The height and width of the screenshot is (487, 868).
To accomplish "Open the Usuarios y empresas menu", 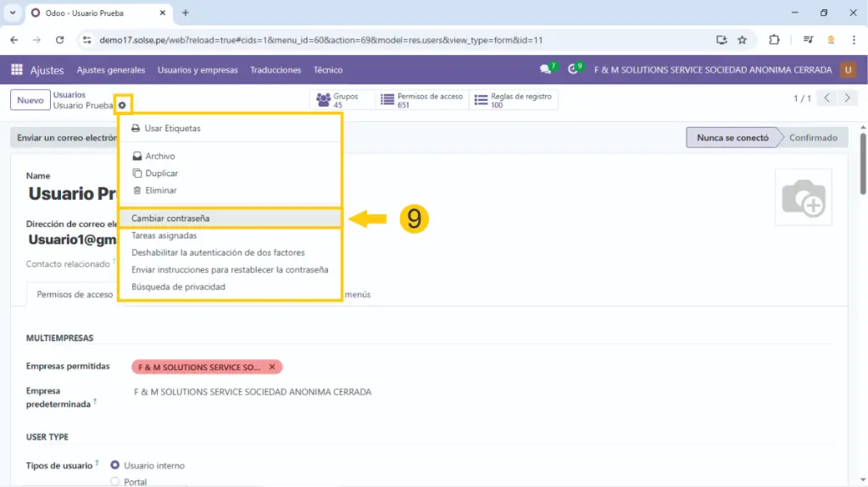I will (198, 70).
